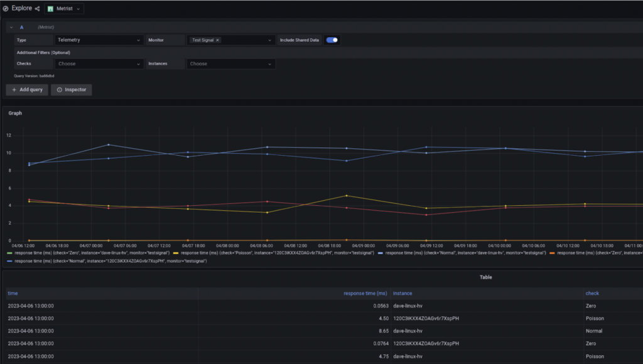Image resolution: width=643 pixels, height=364 pixels.
Task: Click the share icon beside Explore
Action: tap(37, 9)
